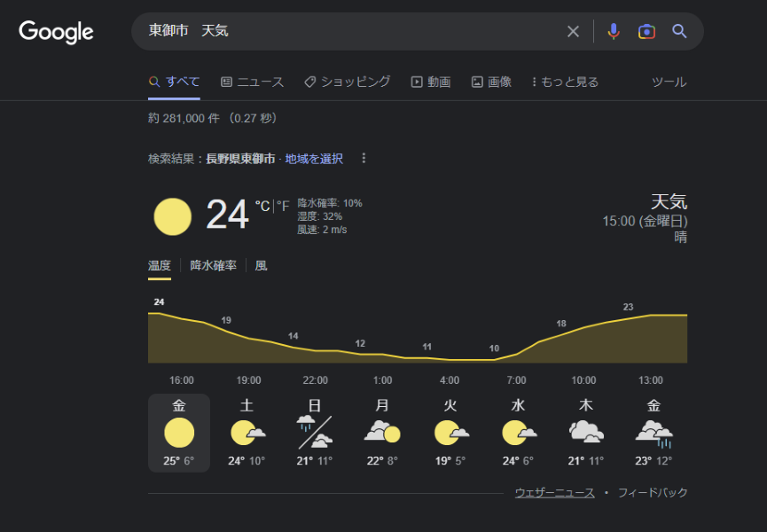Switch temperature unit to °F
The width and height of the screenshot is (767, 532).
point(284,206)
